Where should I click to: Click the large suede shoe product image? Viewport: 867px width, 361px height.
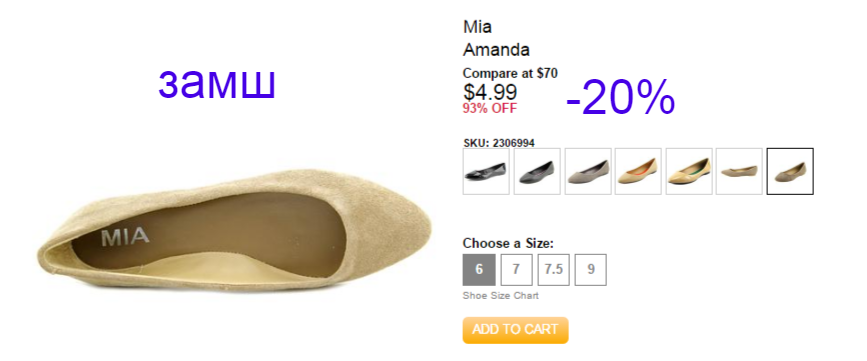click(234, 231)
